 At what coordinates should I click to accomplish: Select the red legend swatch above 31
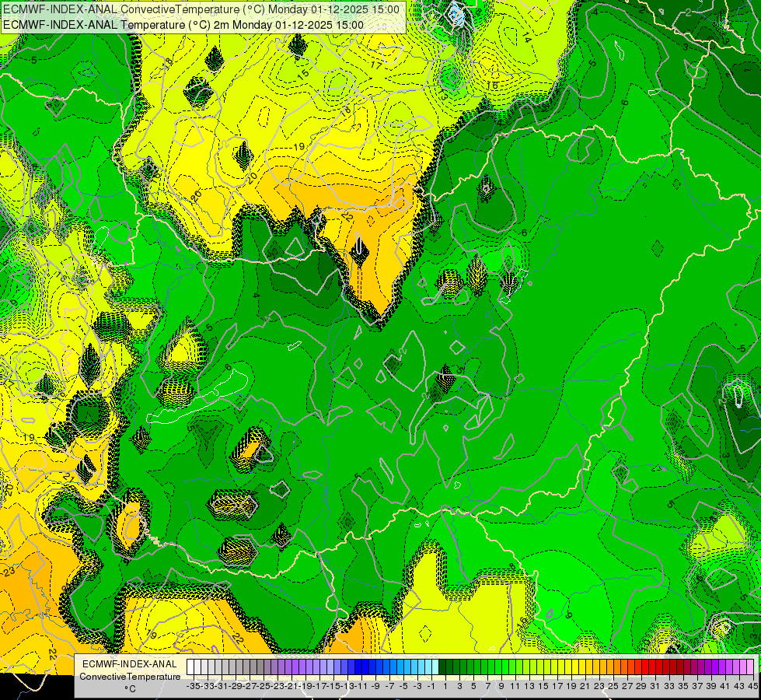[x=652, y=667]
